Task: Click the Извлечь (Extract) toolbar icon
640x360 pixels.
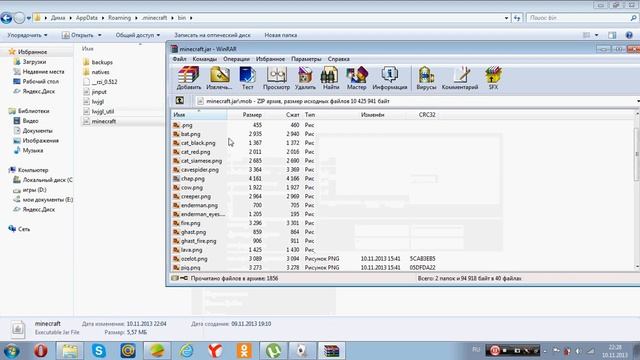Action: tap(219, 78)
